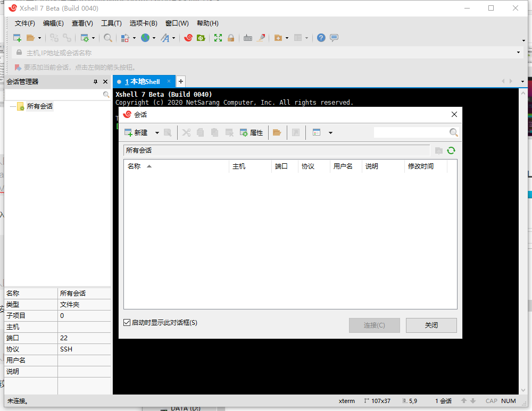Close the 会话 dialog with the X
Viewport: 532px width, 411px height.
(x=454, y=115)
